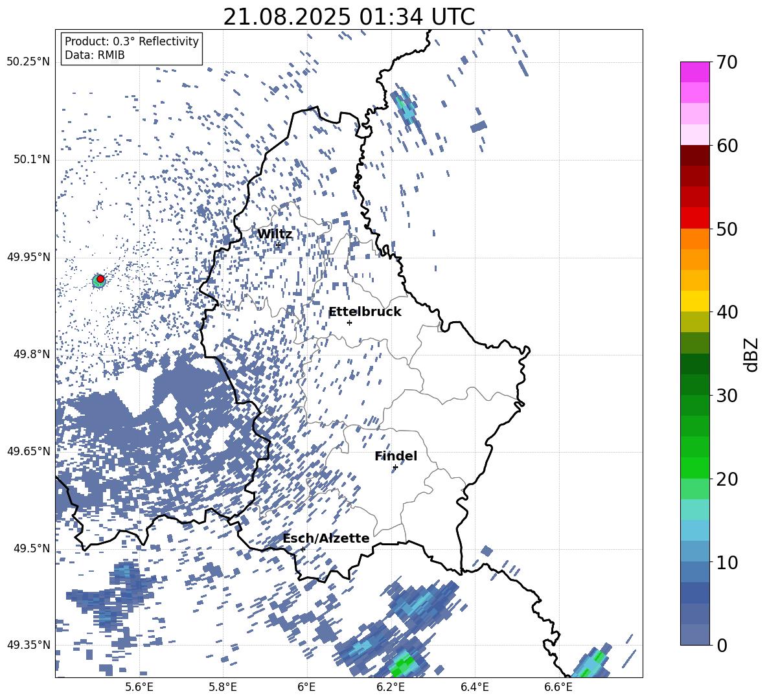
Task: Click the 70 tick label on colorbar
Action: tap(727, 63)
